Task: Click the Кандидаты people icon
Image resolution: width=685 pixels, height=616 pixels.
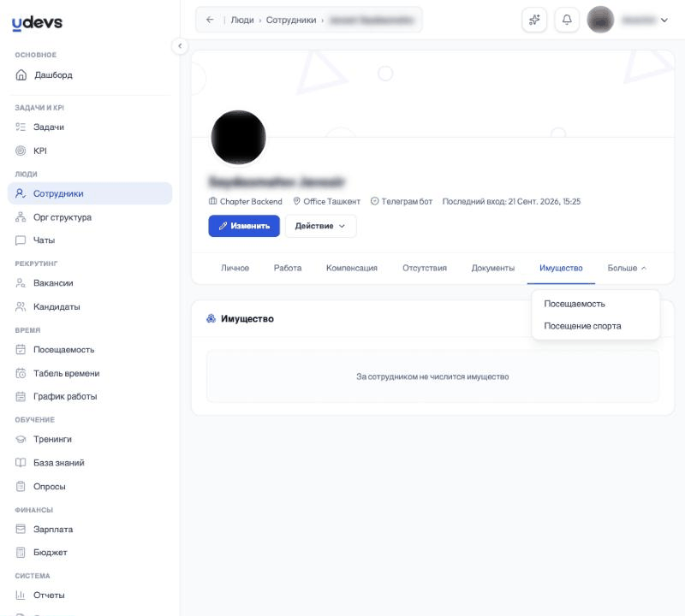Action: point(21,306)
